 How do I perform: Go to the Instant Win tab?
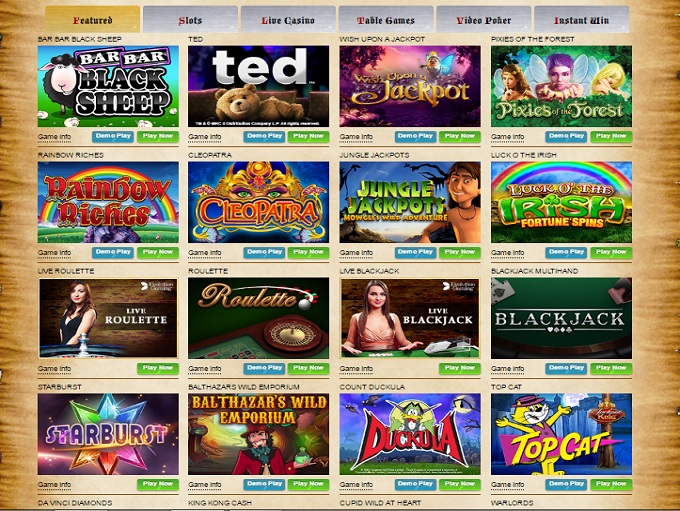[x=582, y=20]
